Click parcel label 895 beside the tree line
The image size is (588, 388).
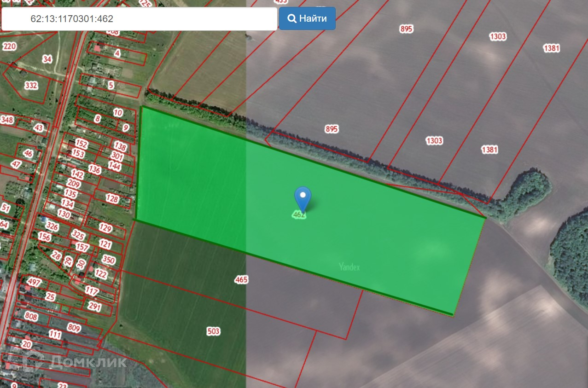332,129
